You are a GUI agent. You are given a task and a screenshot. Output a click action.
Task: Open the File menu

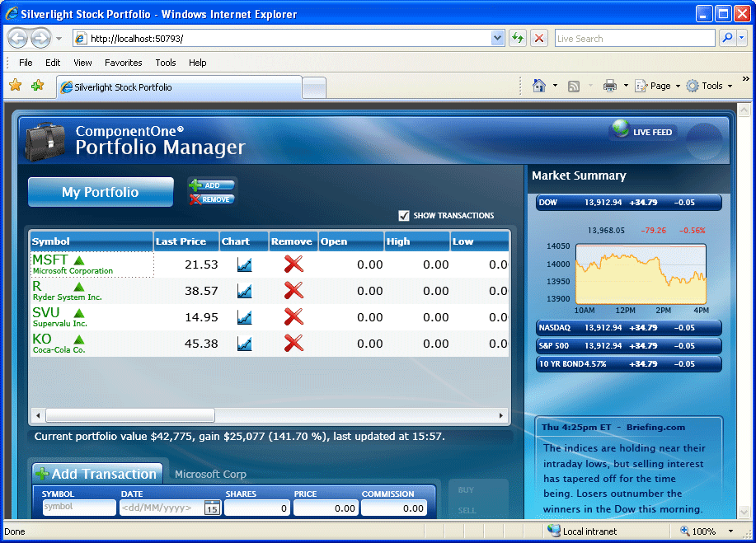[x=26, y=63]
